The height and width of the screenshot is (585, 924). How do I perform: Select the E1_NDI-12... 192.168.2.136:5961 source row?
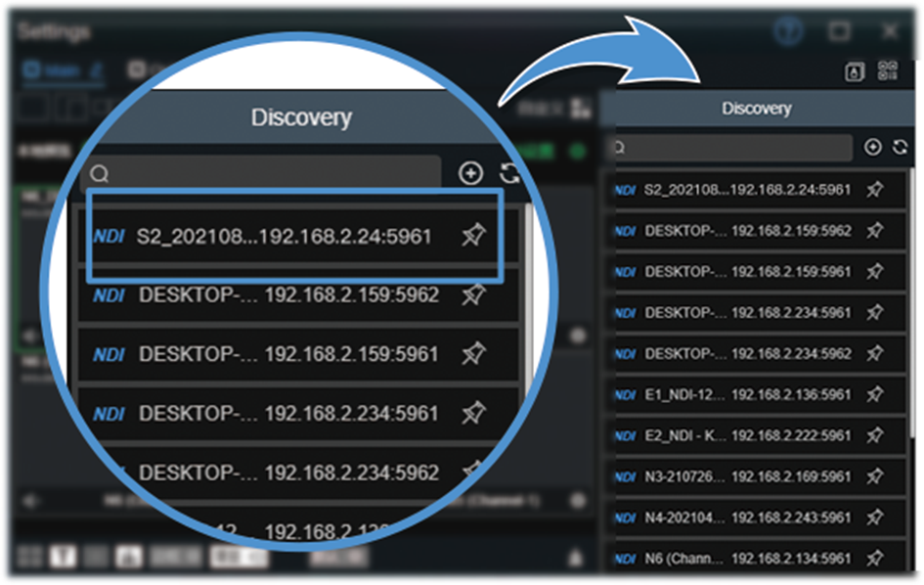pyautogui.click(x=757, y=394)
